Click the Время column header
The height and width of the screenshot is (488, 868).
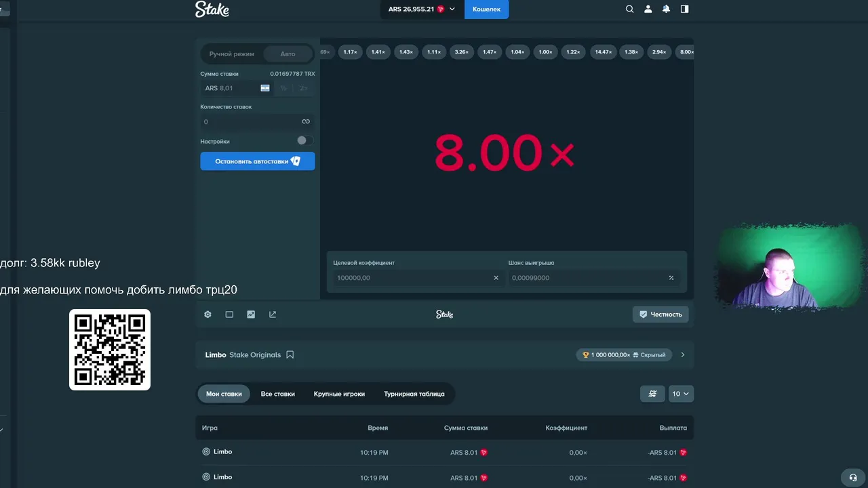tap(378, 428)
